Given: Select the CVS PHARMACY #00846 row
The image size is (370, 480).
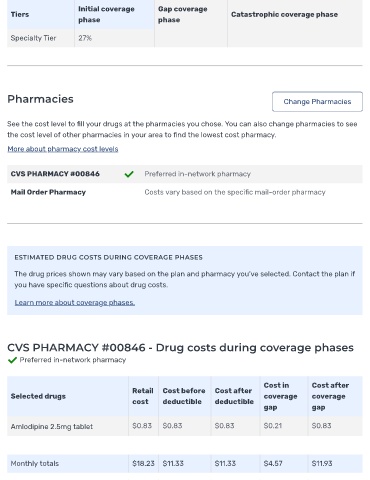Looking at the screenshot, I should point(185,174).
